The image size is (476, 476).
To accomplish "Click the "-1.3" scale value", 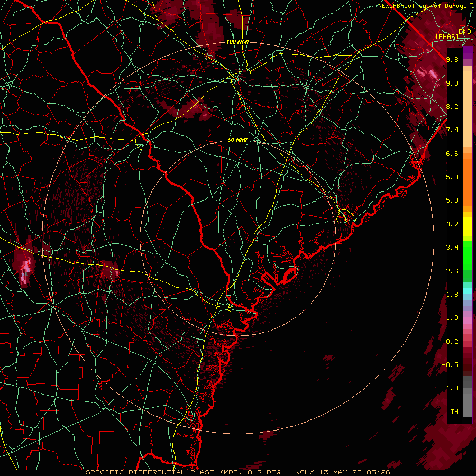I will point(450,388).
